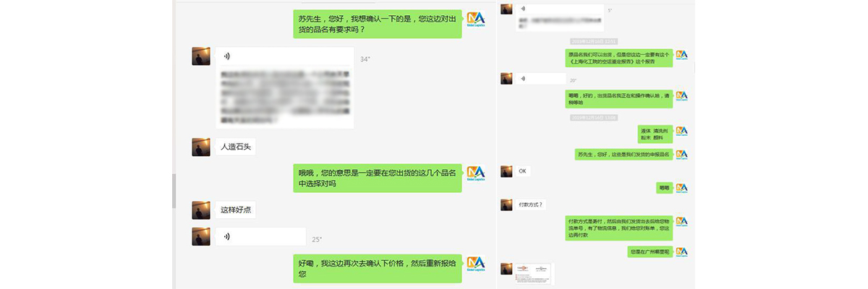Viewport: 868px width, 289px height.
Task: Play the 34-second voice message
Action: [x=284, y=56]
